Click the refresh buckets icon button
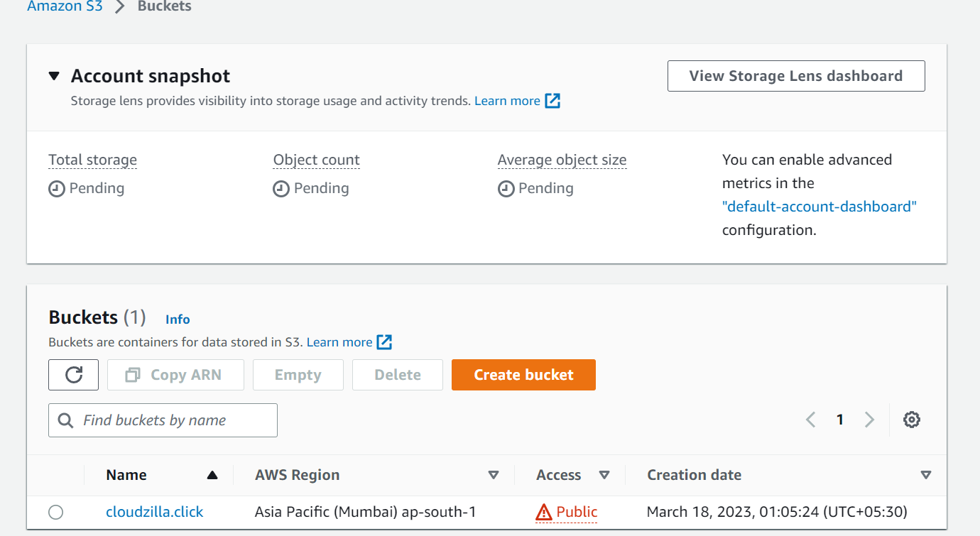Viewport: 980px width, 536px height. pyautogui.click(x=73, y=375)
